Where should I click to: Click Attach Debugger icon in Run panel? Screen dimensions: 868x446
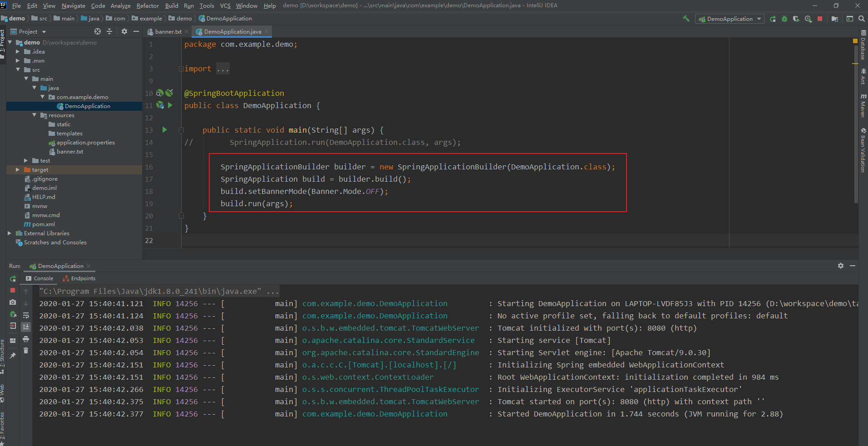(13, 314)
